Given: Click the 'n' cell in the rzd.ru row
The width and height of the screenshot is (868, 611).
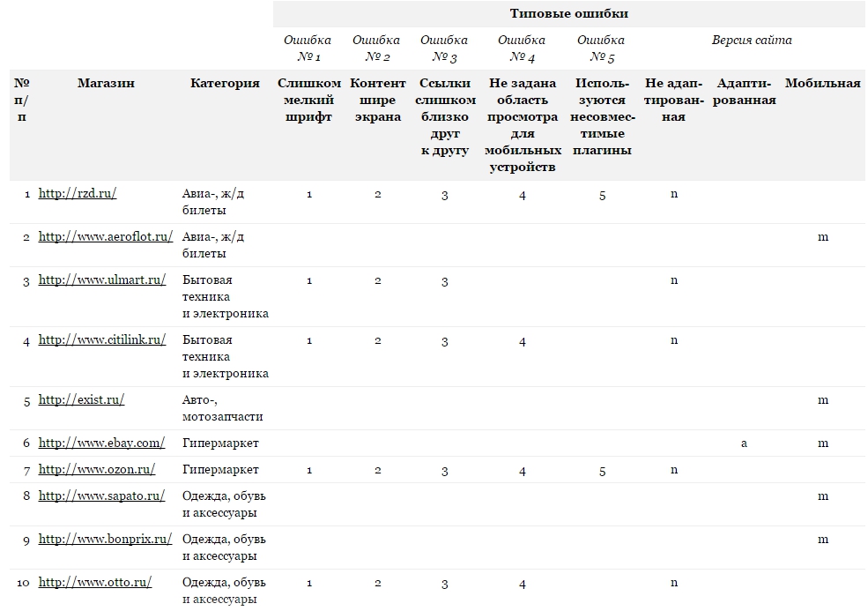Looking at the screenshot, I should [673, 194].
